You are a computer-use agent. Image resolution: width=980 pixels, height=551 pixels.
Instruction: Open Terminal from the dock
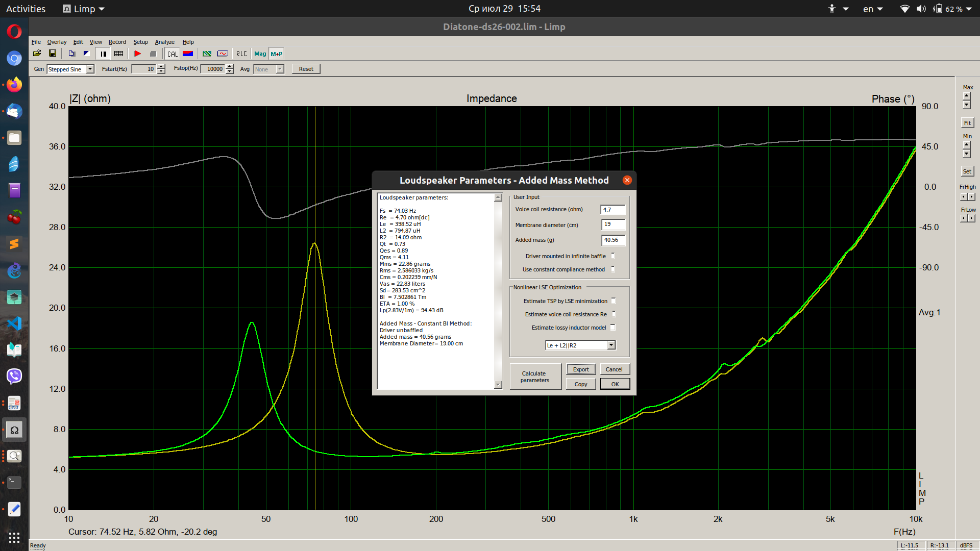point(14,483)
